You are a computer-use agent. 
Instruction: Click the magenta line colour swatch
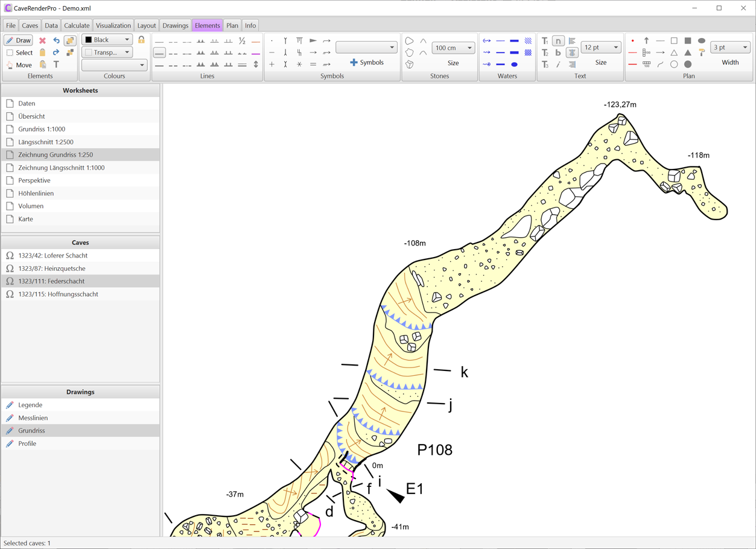tap(256, 53)
